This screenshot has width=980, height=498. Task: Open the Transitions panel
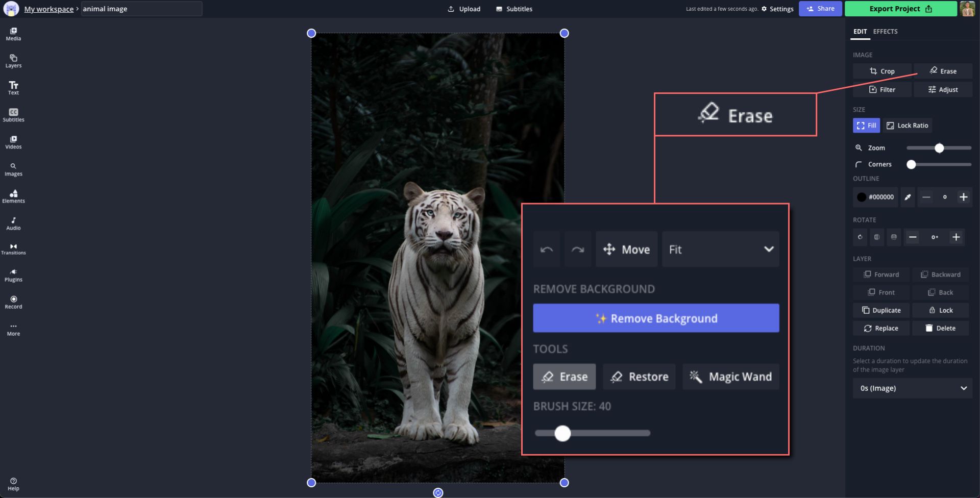tap(13, 249)
